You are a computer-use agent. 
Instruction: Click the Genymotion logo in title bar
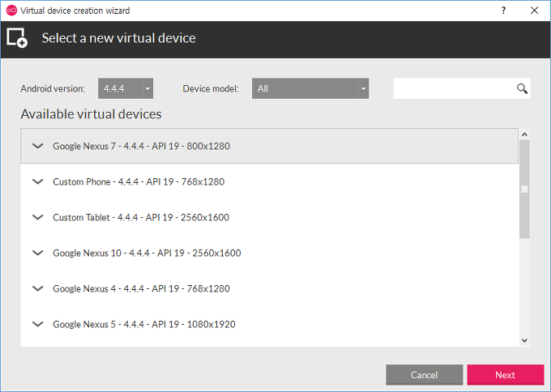(x=11, y=11)
